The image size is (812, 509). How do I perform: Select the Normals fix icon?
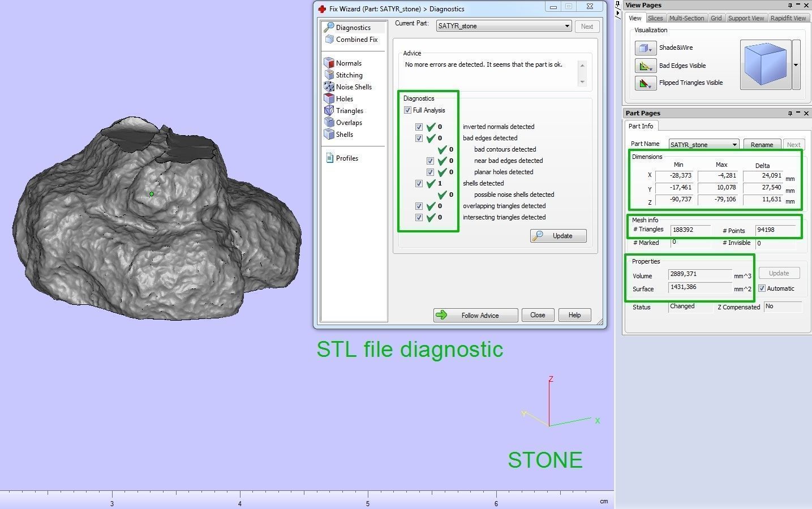pos(329,63)
